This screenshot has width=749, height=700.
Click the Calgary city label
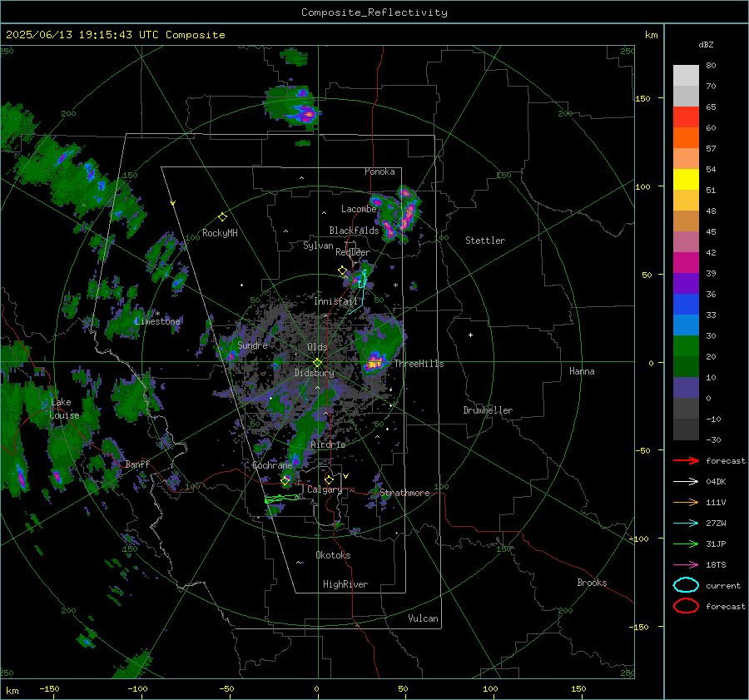point(325,489)
